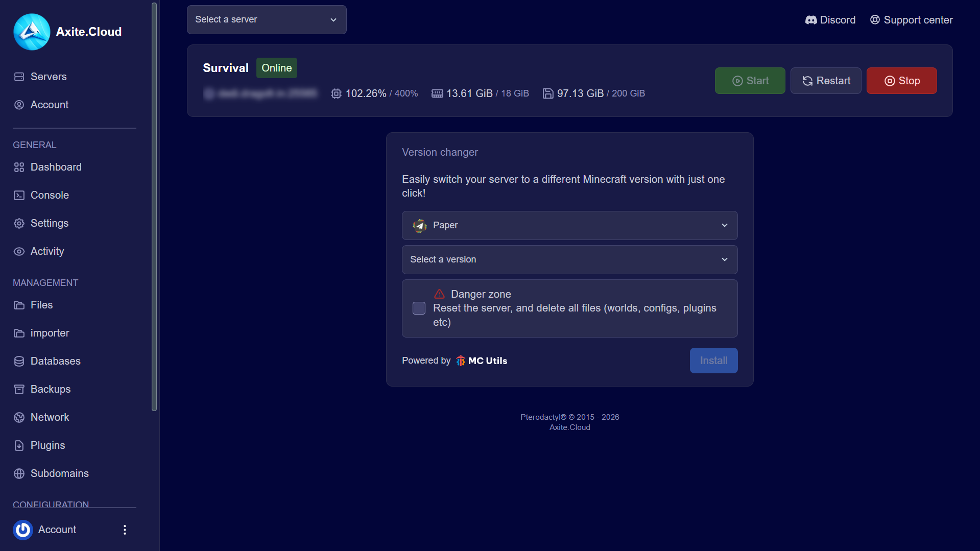Expand the Select a server dropdown
The image size is (980, 551).
[x=266, y=19]
